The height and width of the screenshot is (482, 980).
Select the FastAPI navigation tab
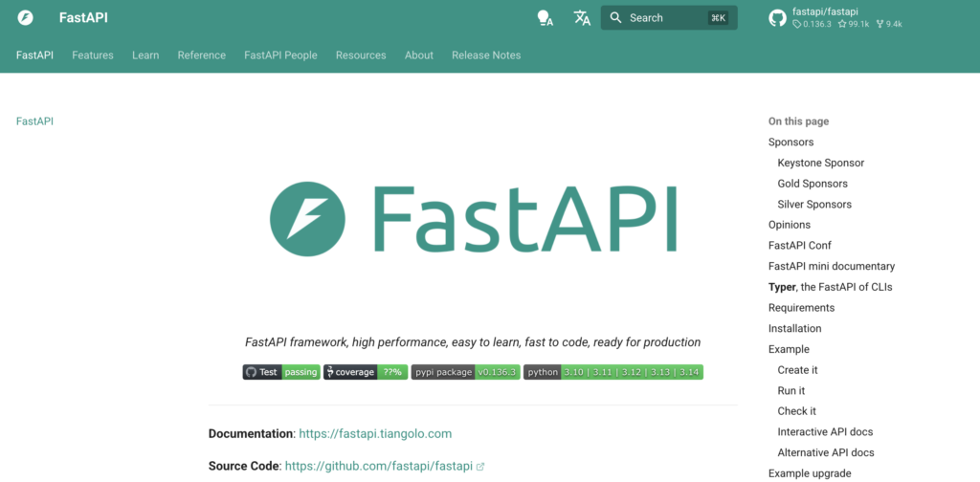35,55
